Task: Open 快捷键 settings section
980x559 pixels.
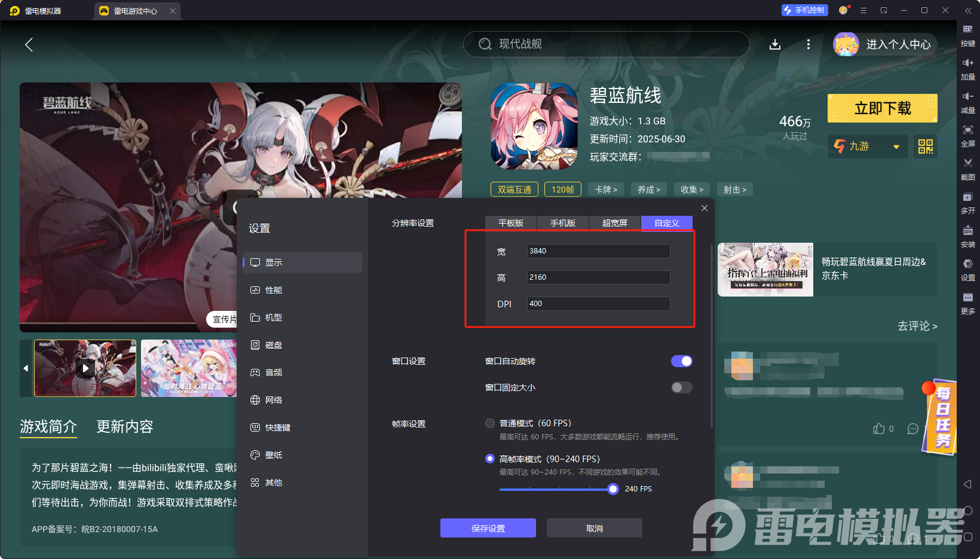Action: tap(302, 427)
